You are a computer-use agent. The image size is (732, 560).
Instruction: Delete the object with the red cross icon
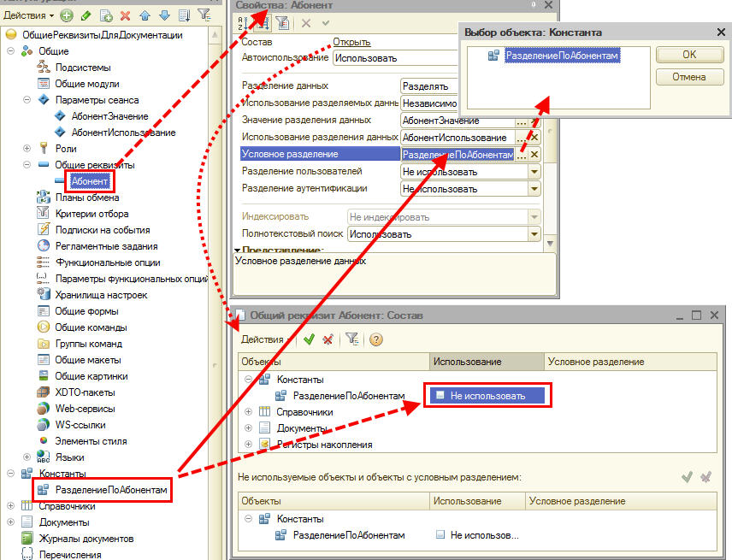[125, 15]
